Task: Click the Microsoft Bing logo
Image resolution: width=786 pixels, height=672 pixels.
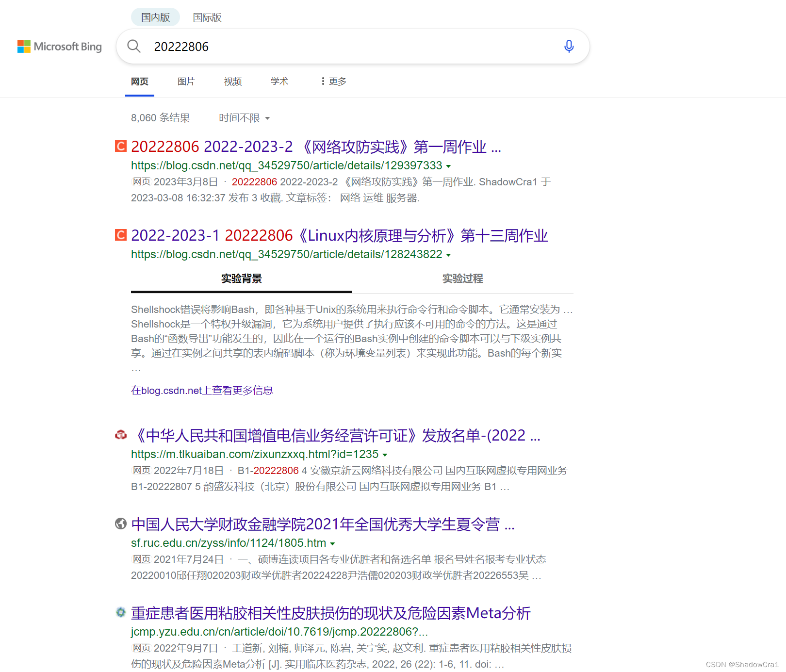Action: point(59,47)
